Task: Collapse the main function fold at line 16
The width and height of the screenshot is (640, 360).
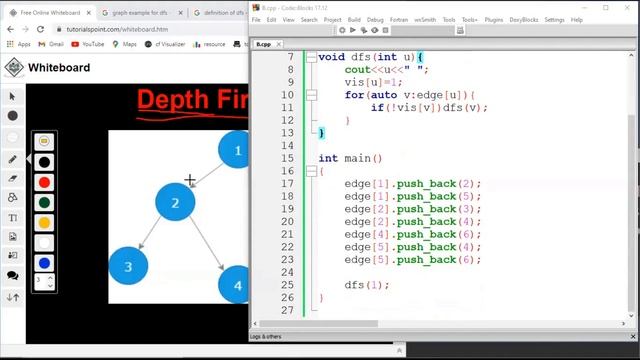Action: tap(311, 171)
